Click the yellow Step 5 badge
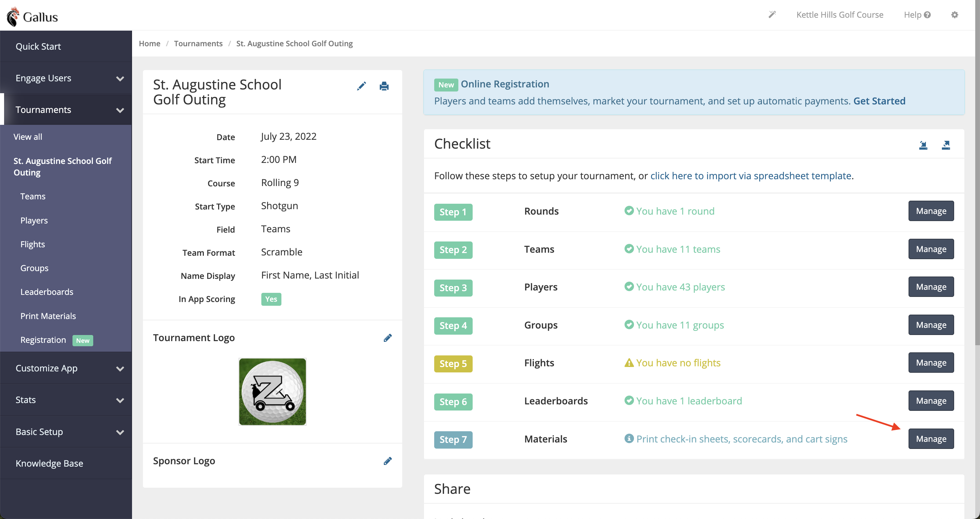 tap(453, 364)
